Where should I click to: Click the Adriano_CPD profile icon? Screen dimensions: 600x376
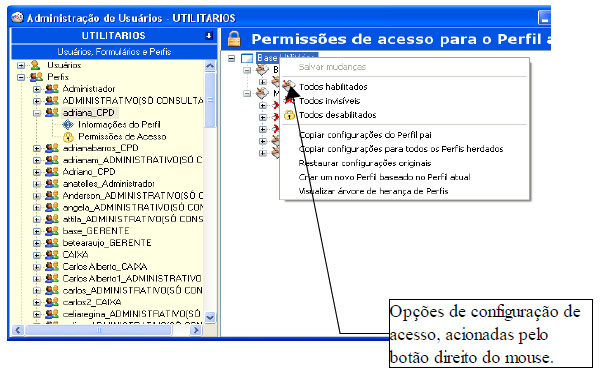(x=52, y=172)
